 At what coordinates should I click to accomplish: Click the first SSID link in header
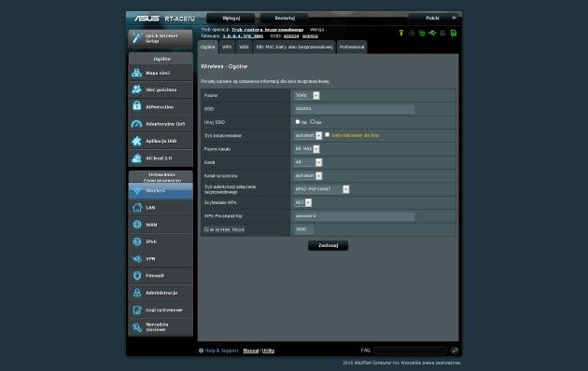point(291,36)
